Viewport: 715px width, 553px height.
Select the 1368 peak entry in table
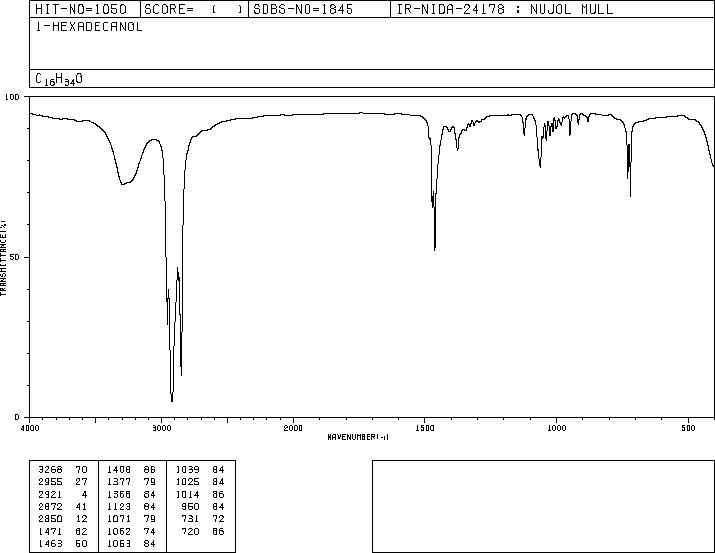click(131, 495)
